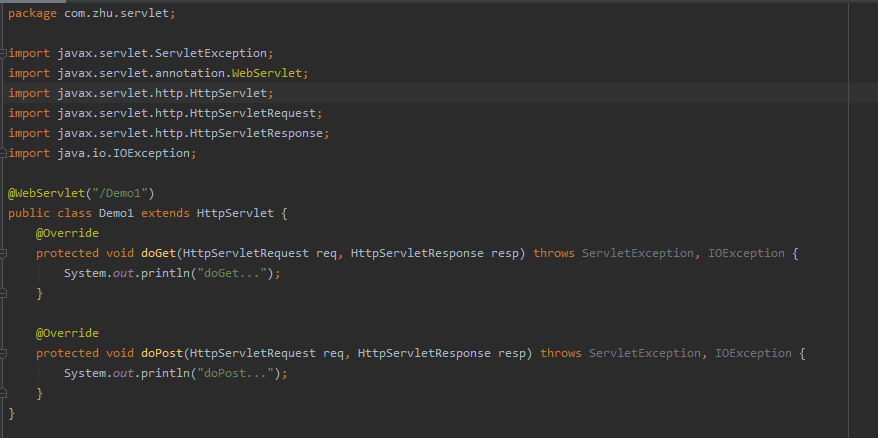Viewport: 878px width, 438px height.
Task: Click the "/Demo1" string literal
Action: click(x=120, y=193)
